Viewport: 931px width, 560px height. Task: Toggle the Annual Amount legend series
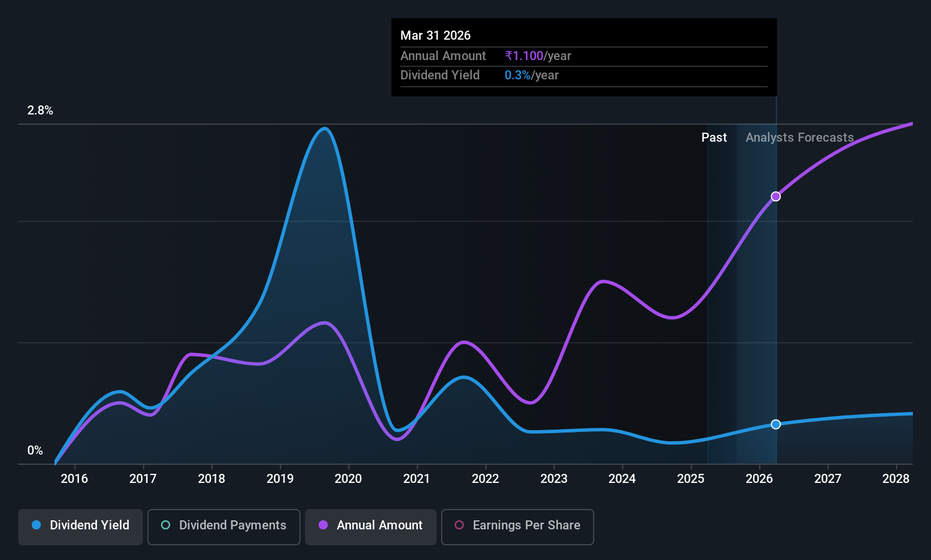[371, 527]
